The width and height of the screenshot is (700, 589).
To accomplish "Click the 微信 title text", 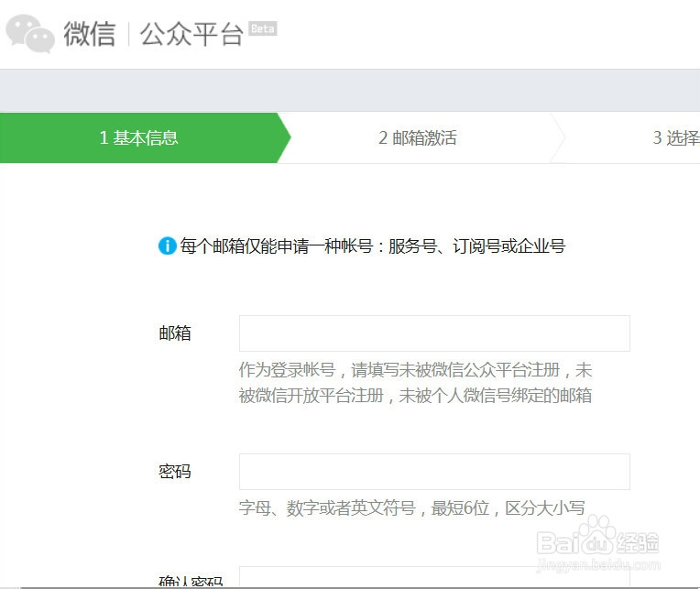I will coord(89,34).
